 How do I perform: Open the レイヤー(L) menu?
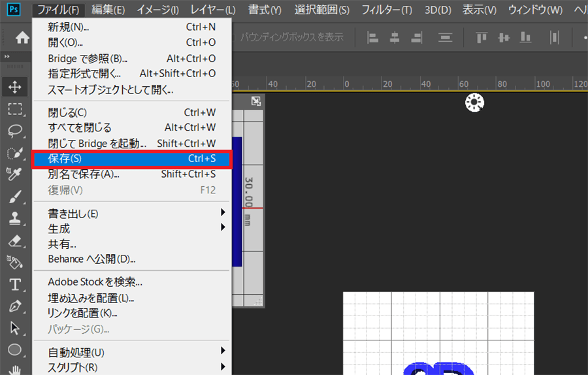tap(213, 9)
